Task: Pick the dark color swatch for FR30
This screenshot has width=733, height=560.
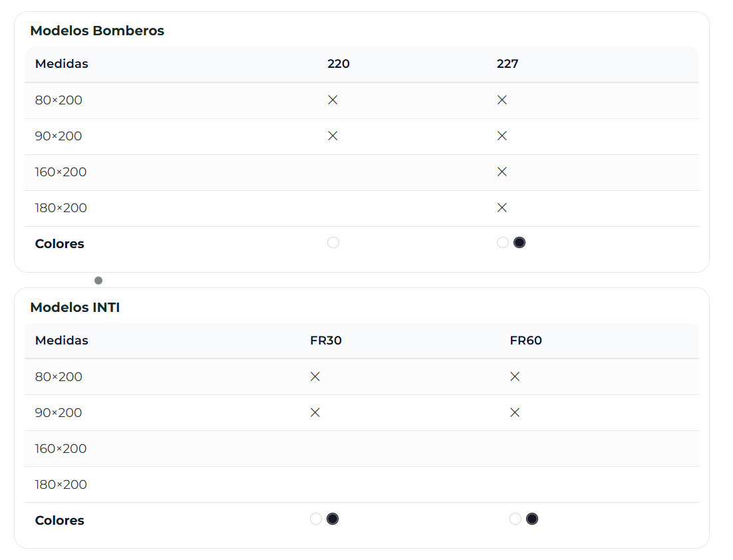Action: 333,519
